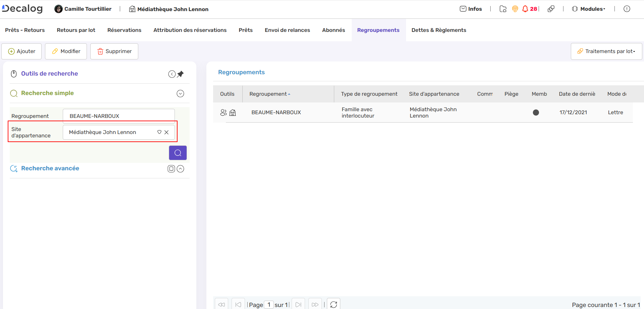Toggle the Memb dot for BEAUME-NARBOUX

coord(536,113)
